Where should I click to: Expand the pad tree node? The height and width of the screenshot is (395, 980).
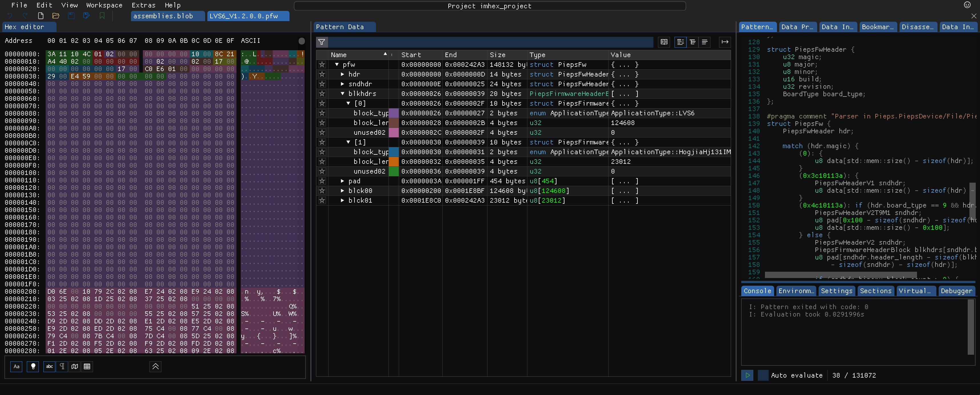tap(343, 181)
